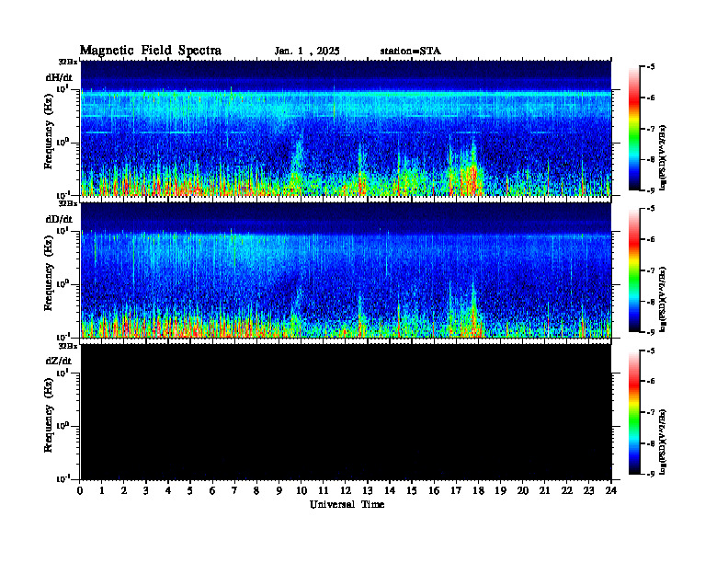The height and width of the screenshot is (563, 728).
Task: Click hour "16" on the time axis
Action: pyautogui.click(x=434, y=491)
